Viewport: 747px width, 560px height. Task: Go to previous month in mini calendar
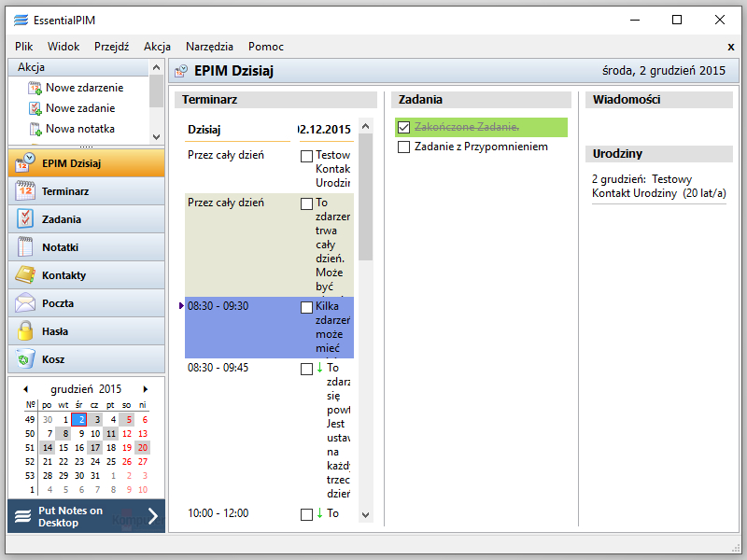[26, 389]
